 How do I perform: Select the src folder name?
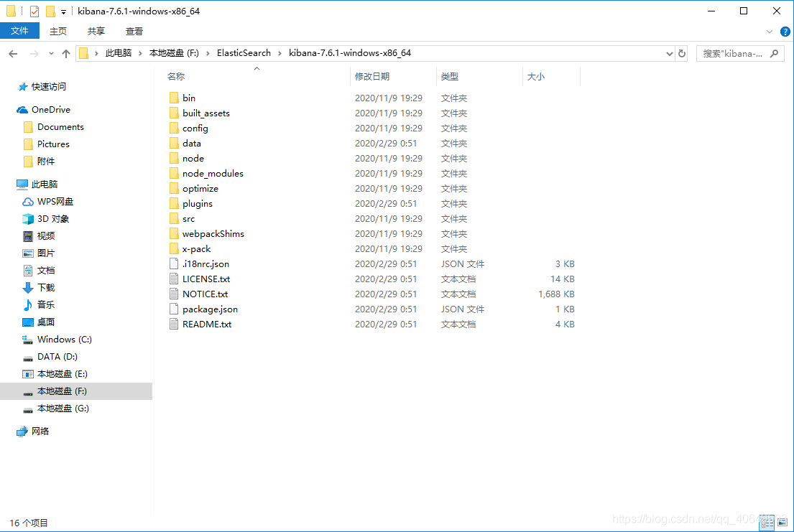188,219
